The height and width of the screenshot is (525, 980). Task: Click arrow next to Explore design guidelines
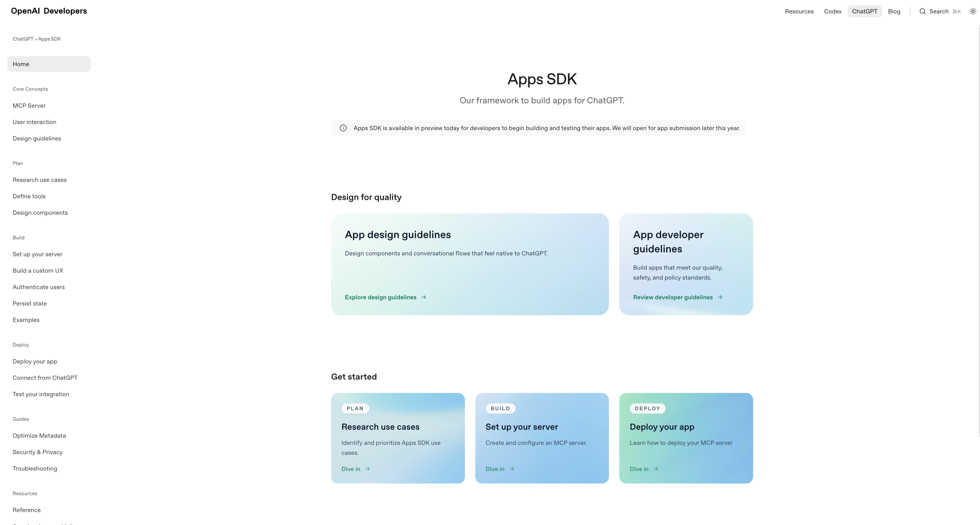[423, 297]
